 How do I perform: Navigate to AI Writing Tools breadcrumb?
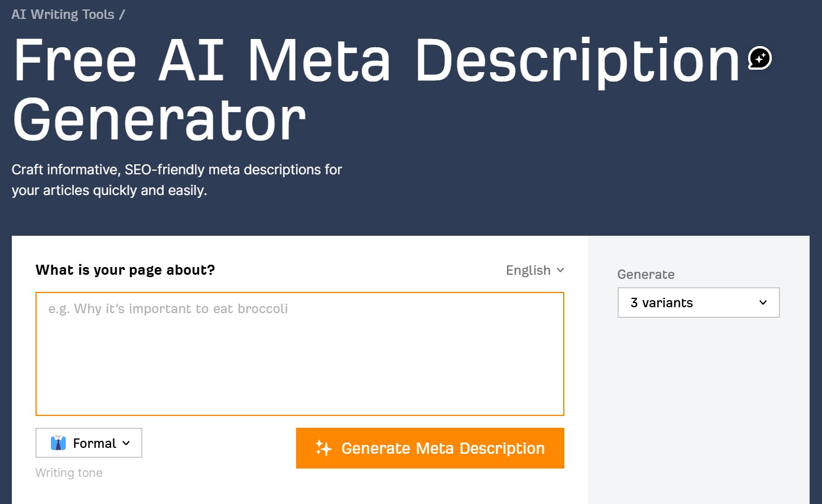63,14
